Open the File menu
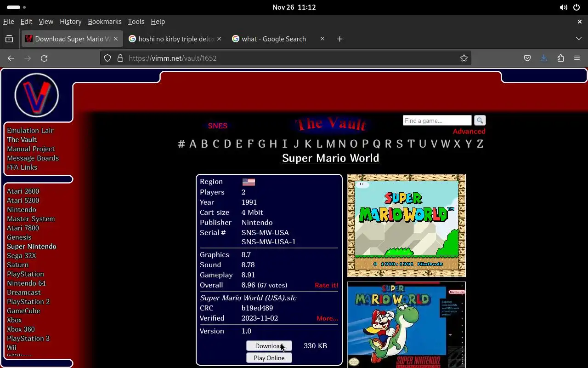This screenshot has width=588, height=368. click(x=8, y=22)
